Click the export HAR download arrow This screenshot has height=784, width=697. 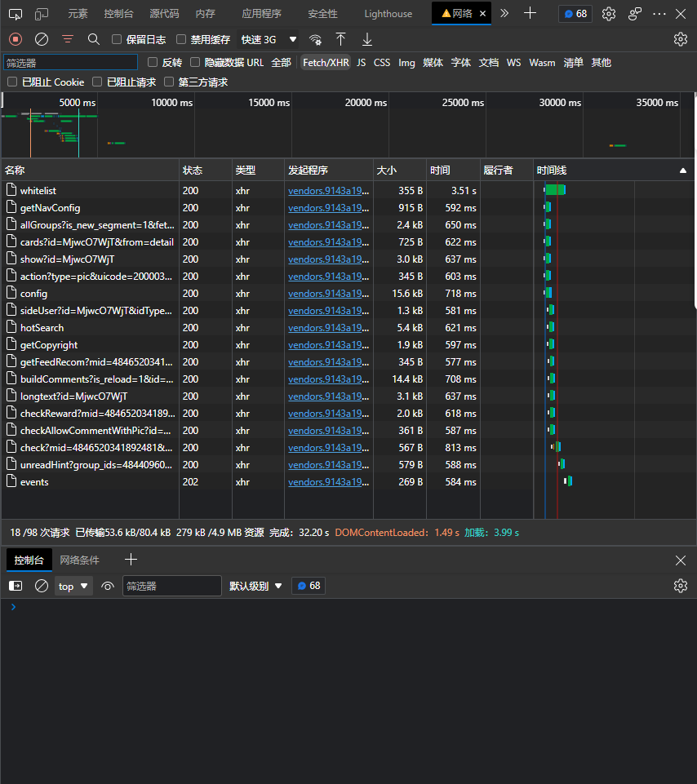pos(367,39)
